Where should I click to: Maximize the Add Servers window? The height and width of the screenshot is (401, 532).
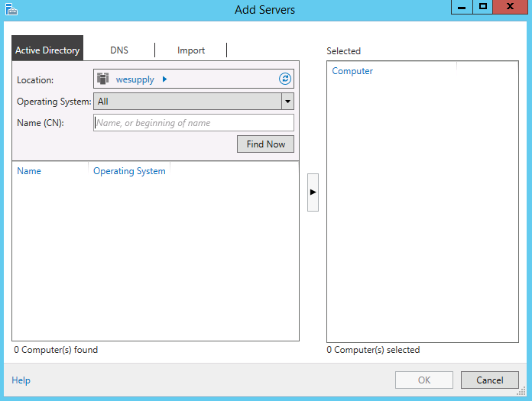point(483,7)
